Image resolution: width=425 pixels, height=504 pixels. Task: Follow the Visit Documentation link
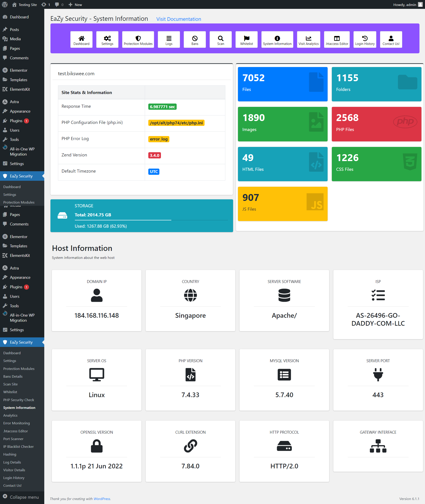tap(179, 19)
